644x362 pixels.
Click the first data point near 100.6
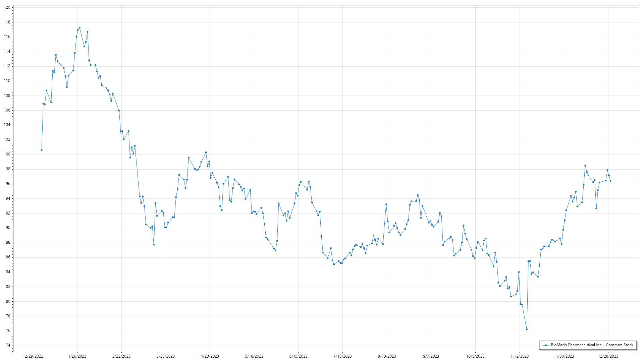42,150
